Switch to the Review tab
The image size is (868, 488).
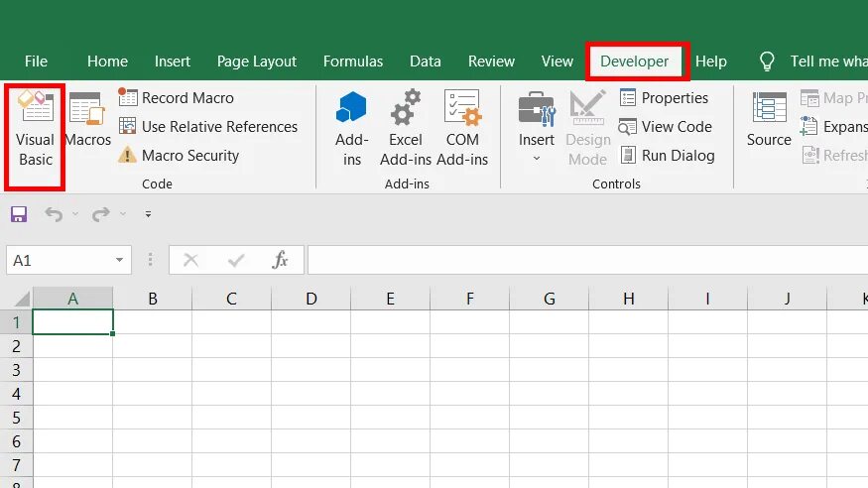[x=492, y=61]
